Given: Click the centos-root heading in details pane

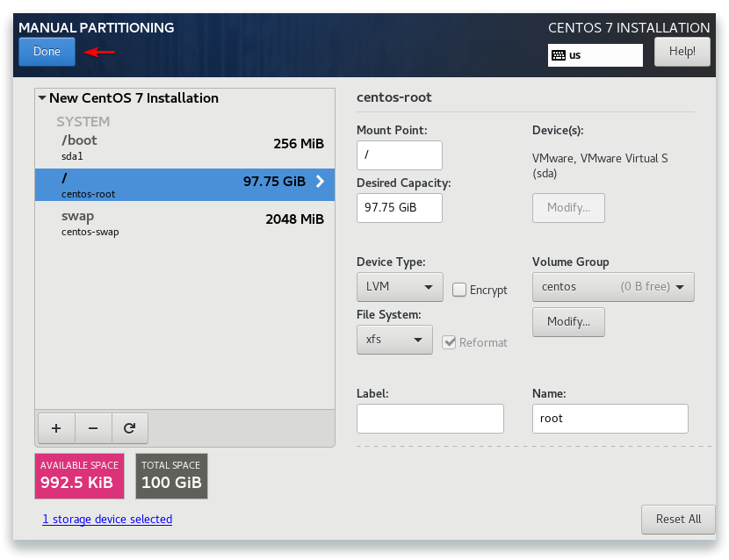Looking at the screenshot, I should pos(394,97).
